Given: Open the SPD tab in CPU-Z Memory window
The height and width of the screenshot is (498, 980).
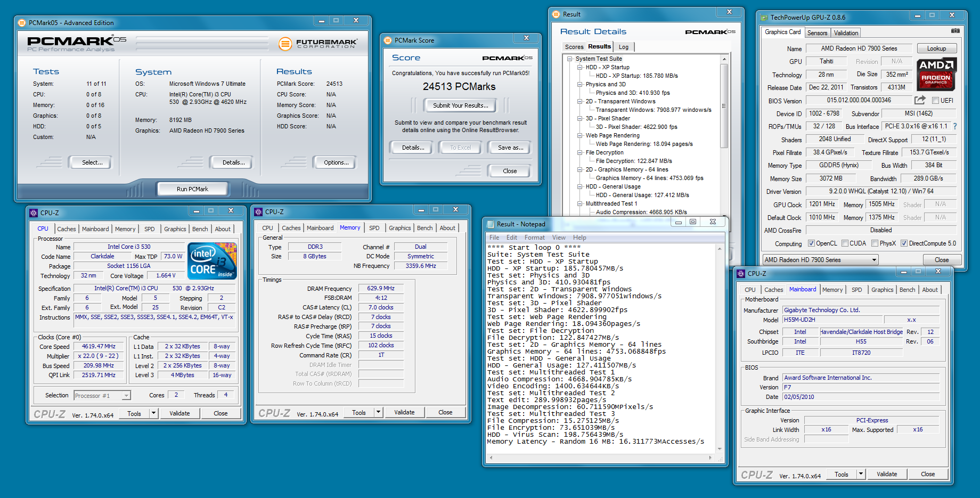Looking at the screenshot, I should (x=374, y=228).
